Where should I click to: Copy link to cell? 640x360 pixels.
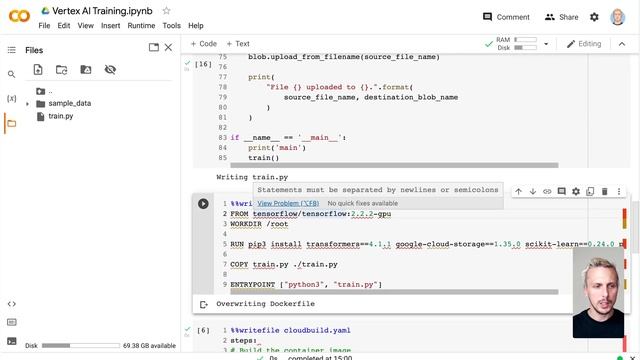547,191
